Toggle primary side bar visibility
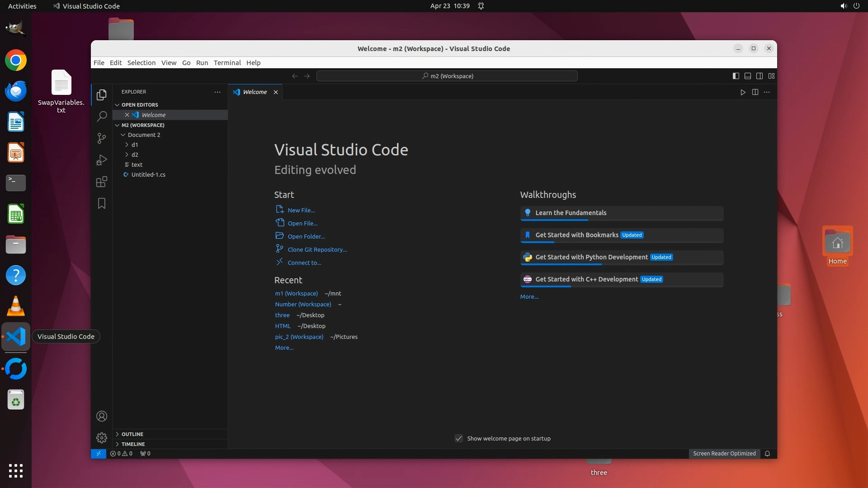Viewport: 868px width, 488px height. click(x=736, y=76)
